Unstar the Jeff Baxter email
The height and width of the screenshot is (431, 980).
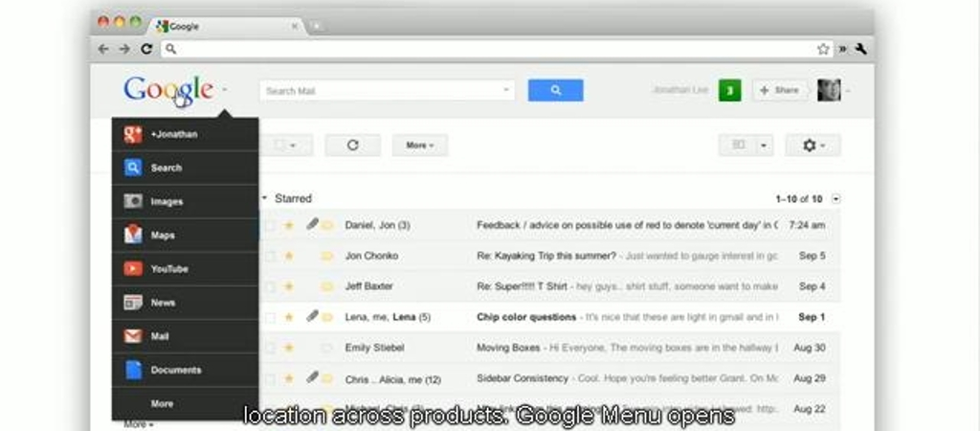289,285
